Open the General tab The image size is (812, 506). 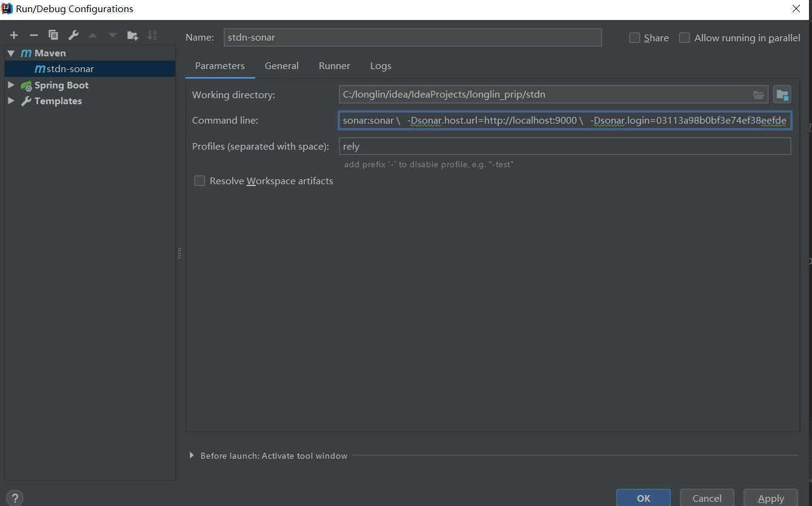click(282, 65)
